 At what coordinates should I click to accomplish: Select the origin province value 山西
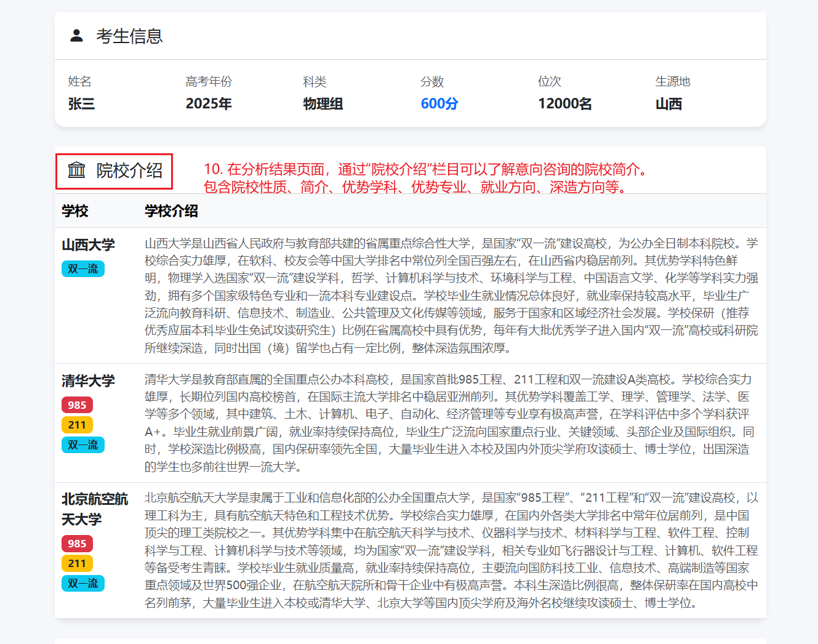click(668, 103)
